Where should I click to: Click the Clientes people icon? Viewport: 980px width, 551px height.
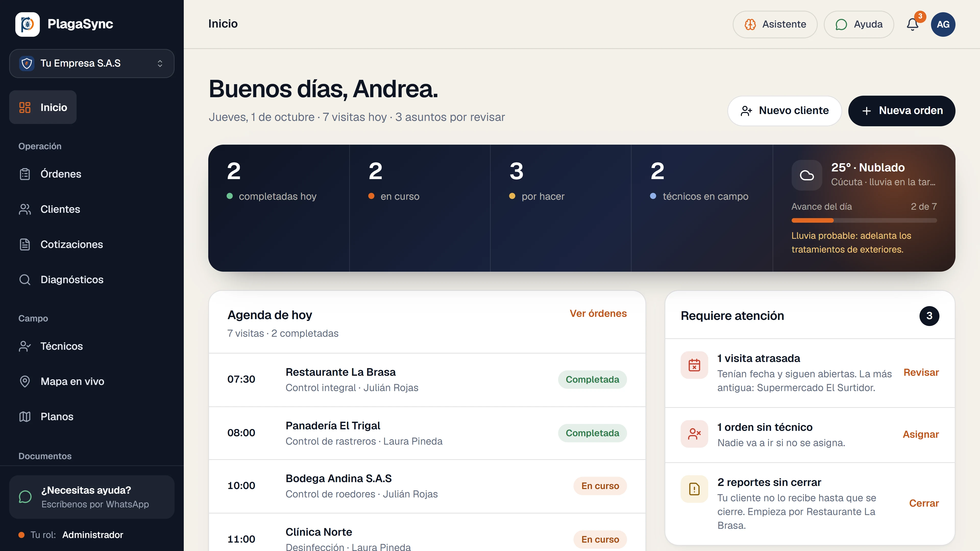click(25, 209)
